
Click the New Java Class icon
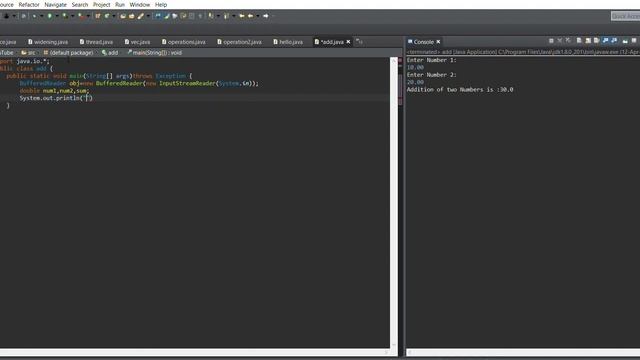[107, 16]
